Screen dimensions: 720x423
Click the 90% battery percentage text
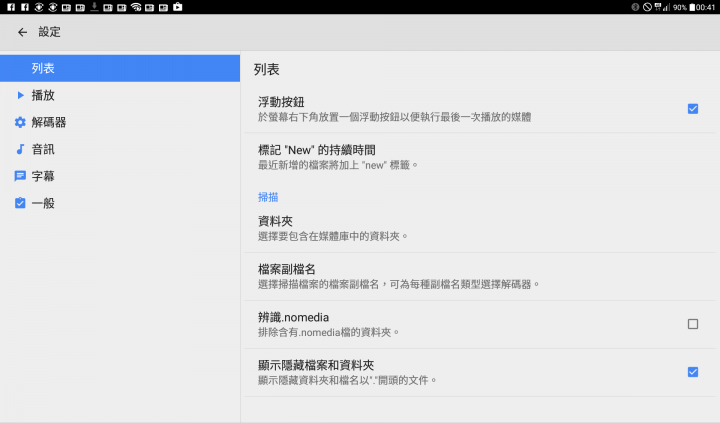680,7
